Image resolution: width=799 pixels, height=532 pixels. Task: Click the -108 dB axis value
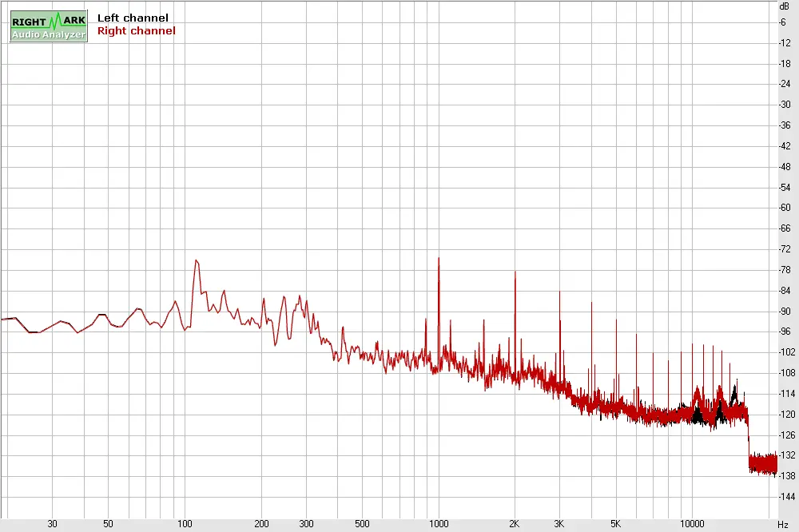[787, 373]
